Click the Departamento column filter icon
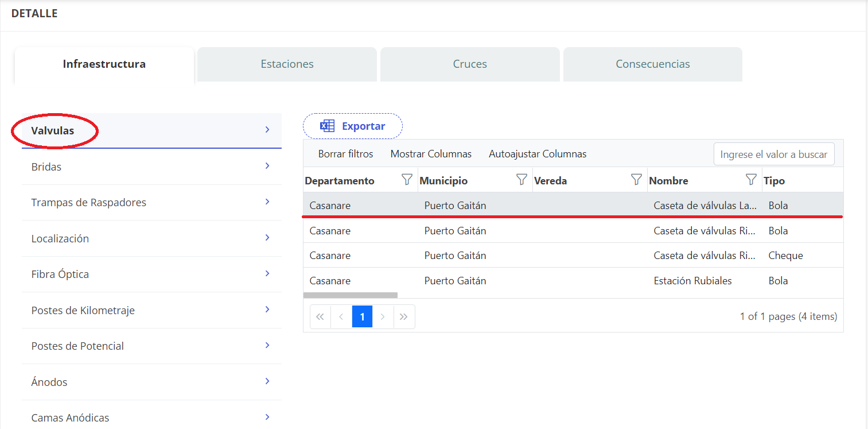This screenshot has width=868, height=429. coord(407,180)
